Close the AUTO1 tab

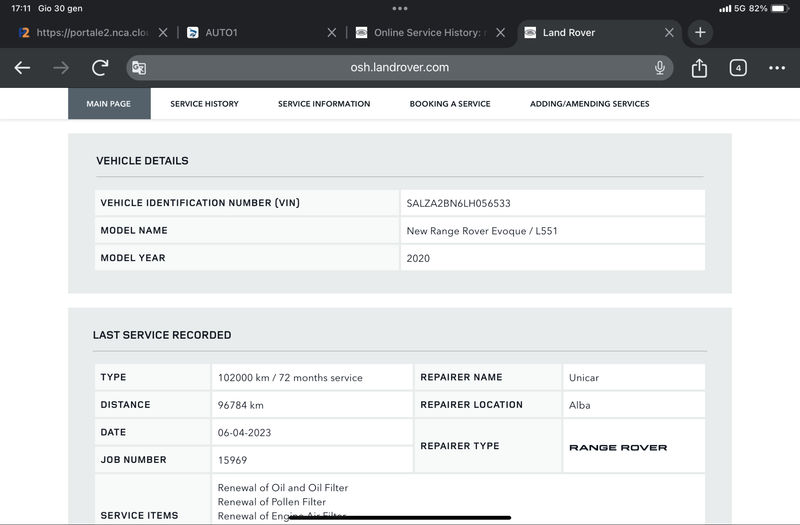point(332,32)
